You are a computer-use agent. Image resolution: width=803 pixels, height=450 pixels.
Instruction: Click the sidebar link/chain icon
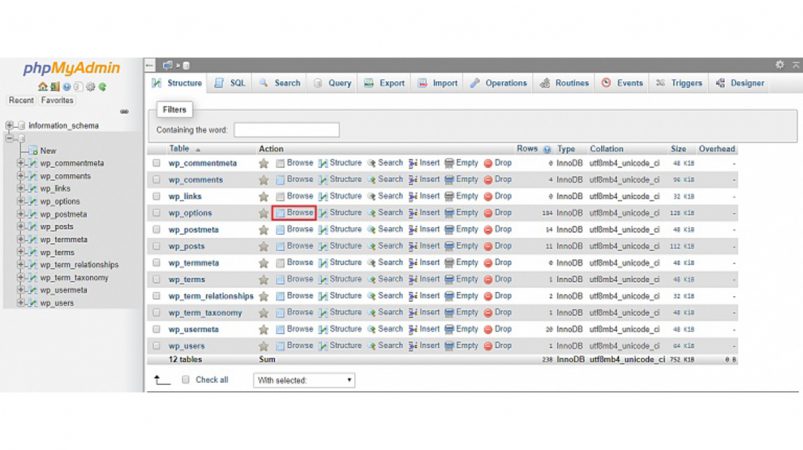pos(124,112)
